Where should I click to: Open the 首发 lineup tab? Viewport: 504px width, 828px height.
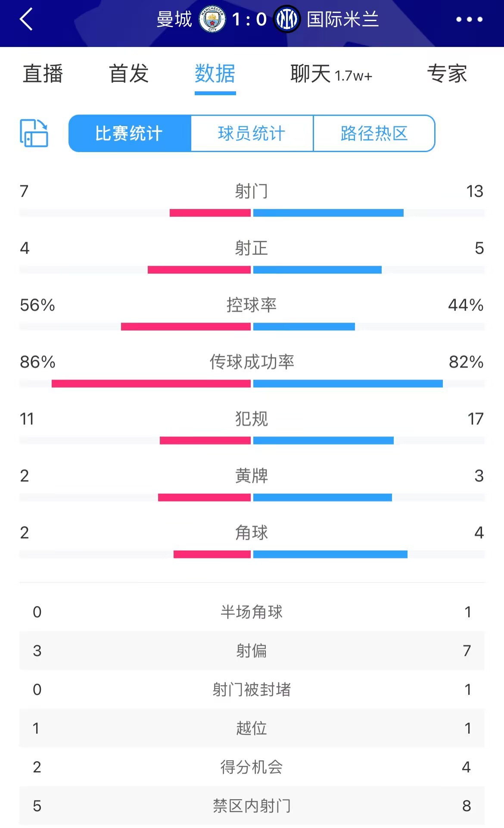pos(129,74)
